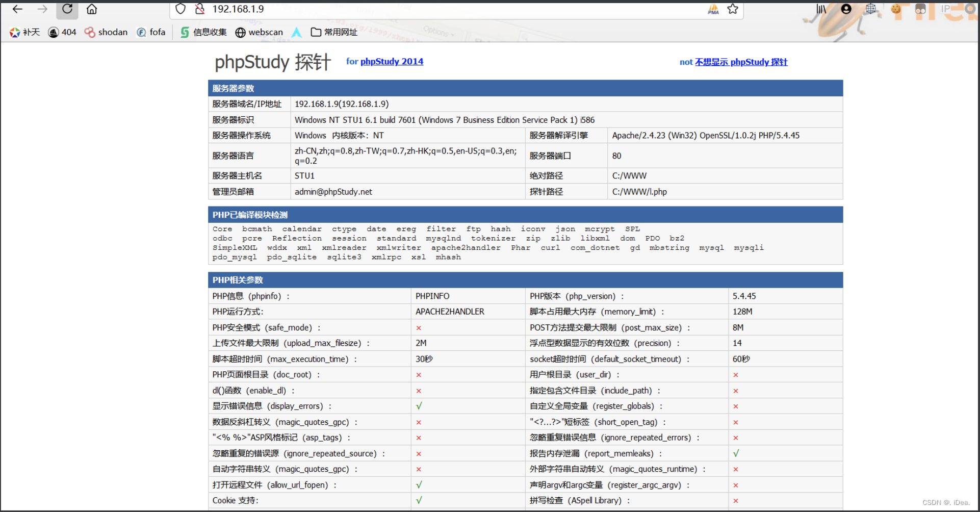Go back to the previous page
The height and width of the screenshot is (512, 980).
tap(17, 9)
